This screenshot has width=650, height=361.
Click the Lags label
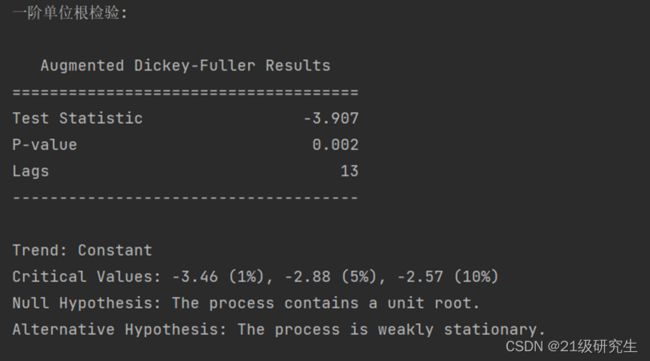point(31,172)
